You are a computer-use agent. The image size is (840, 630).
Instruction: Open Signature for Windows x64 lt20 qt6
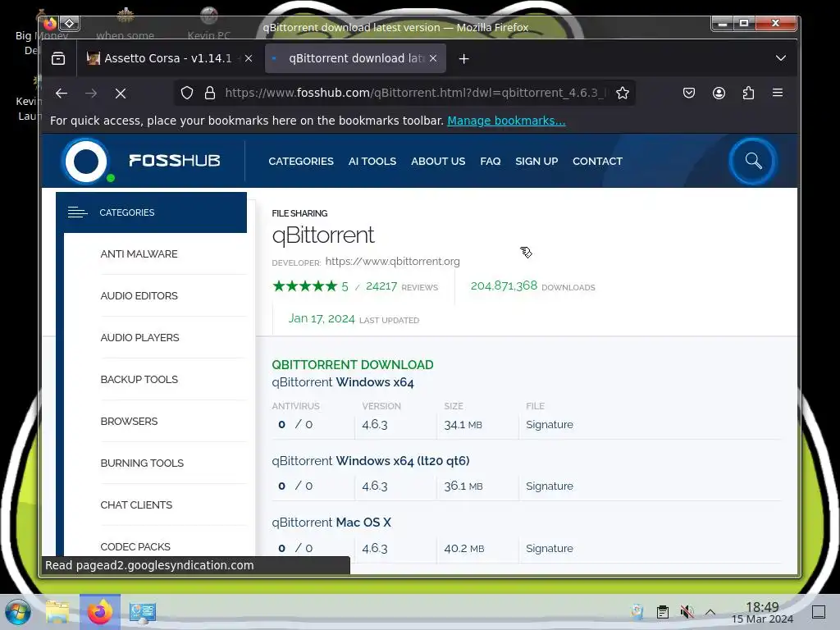tap(550, 486)
